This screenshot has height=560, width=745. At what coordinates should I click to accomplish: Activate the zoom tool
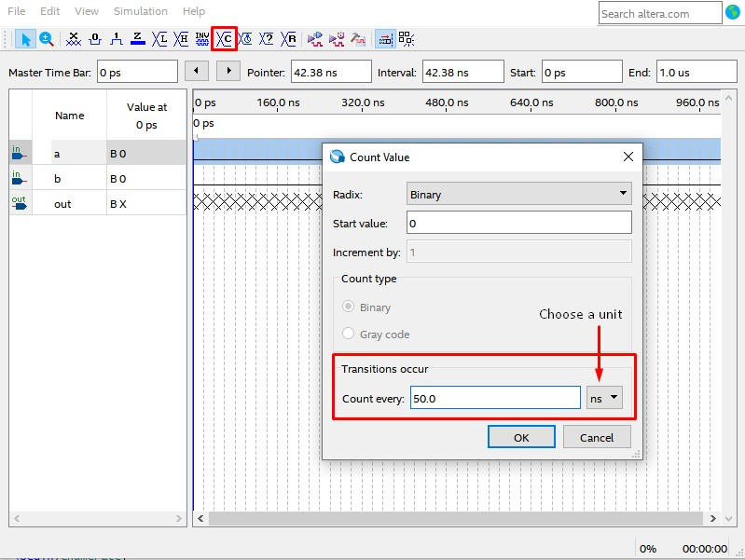coord(46,39)
